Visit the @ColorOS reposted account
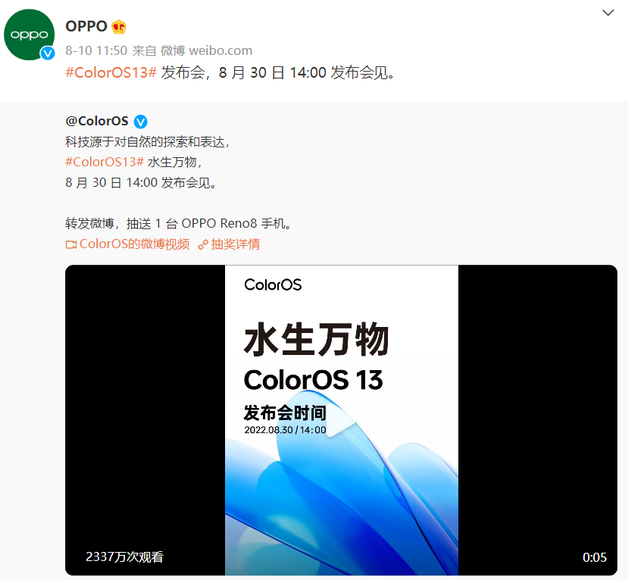Viewport: 631px width, 583px height. pos(97,121)
